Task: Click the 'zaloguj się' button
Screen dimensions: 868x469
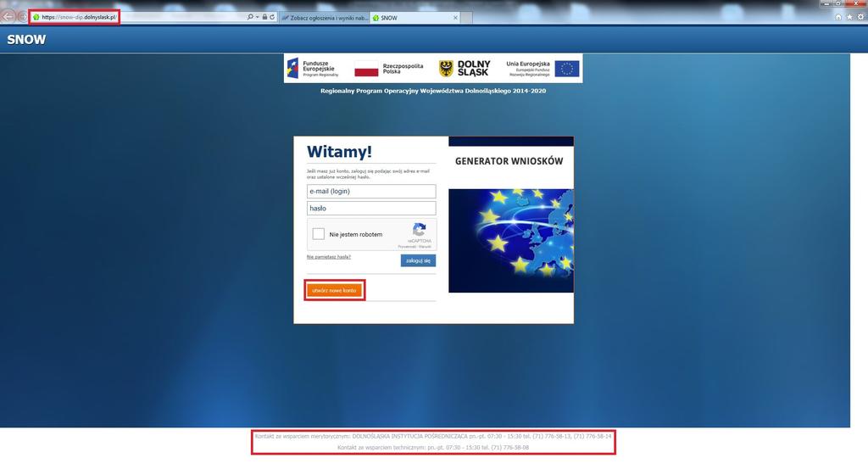Action: (x=418, y=260)
